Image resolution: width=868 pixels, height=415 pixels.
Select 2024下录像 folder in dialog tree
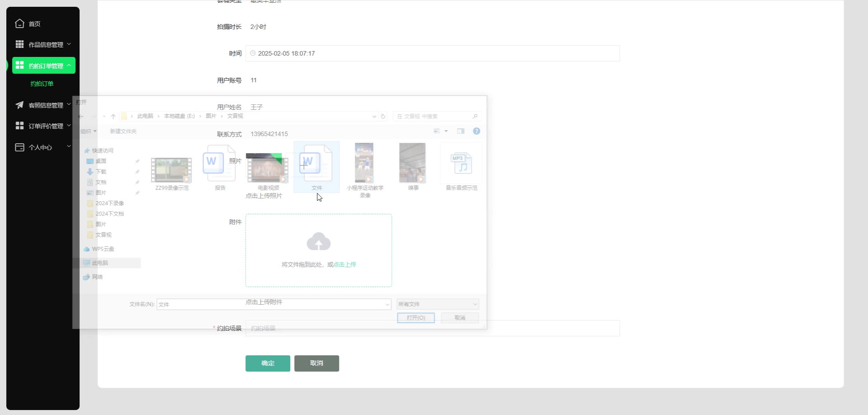click(109, 203)
